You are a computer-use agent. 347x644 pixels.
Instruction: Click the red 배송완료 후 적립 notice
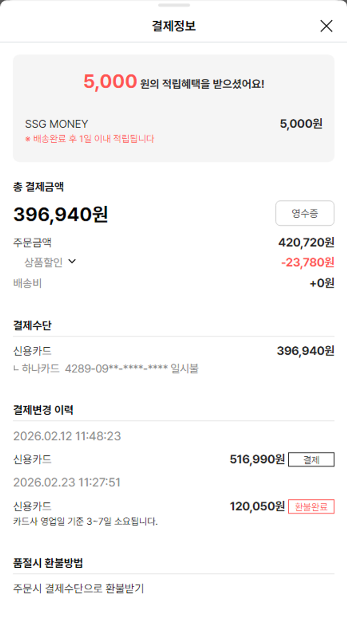89,139
